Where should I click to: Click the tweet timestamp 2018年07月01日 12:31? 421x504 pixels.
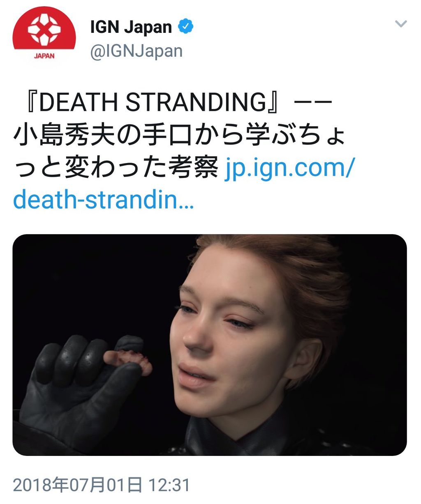(x=102, y=485)
